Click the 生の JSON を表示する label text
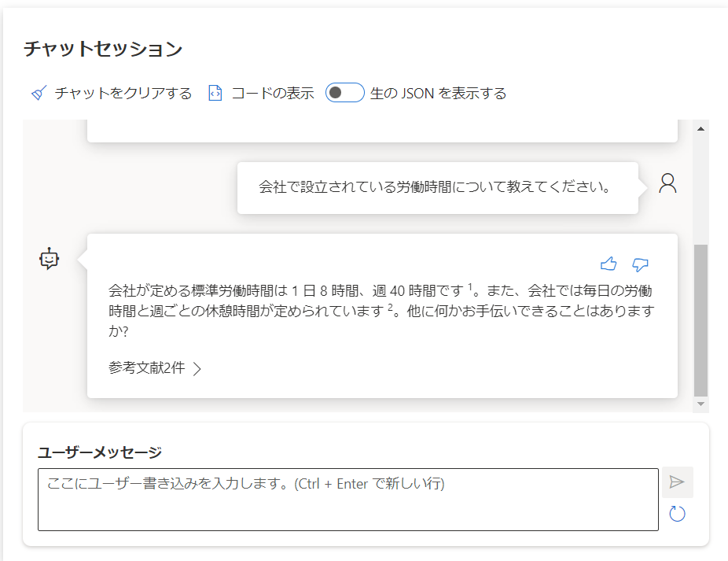 [x=438, y=93]
